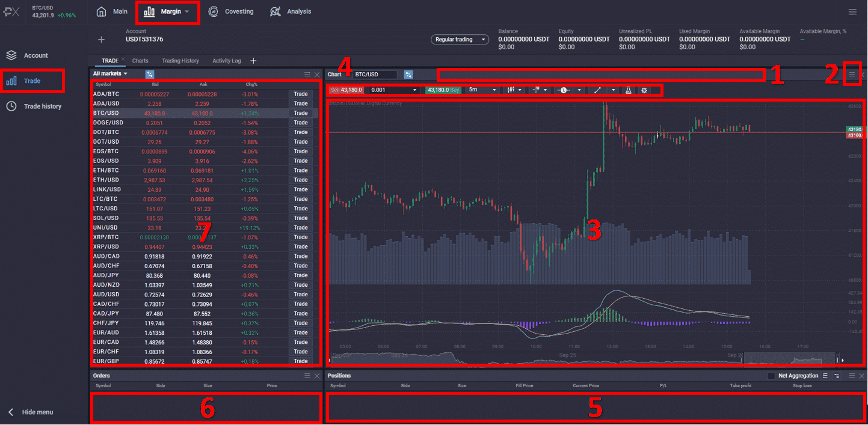Click the flask indicators icon in chart toolbar

click(x=628, y=90)
